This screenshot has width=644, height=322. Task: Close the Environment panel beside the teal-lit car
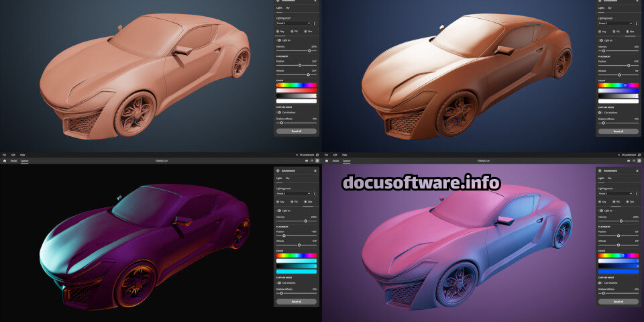click(x=315, y=170)
